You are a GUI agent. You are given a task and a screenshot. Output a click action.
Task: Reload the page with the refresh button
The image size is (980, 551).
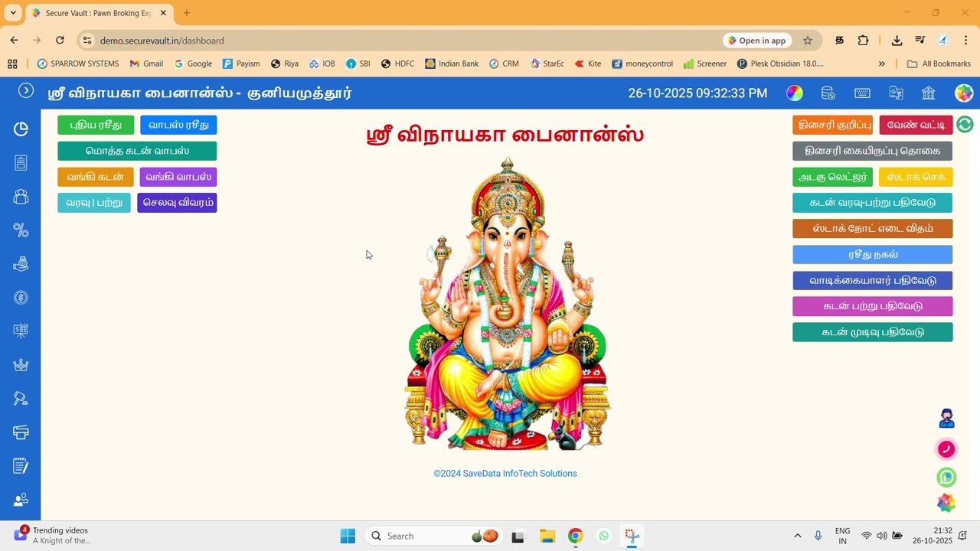[x=60, y=41]
